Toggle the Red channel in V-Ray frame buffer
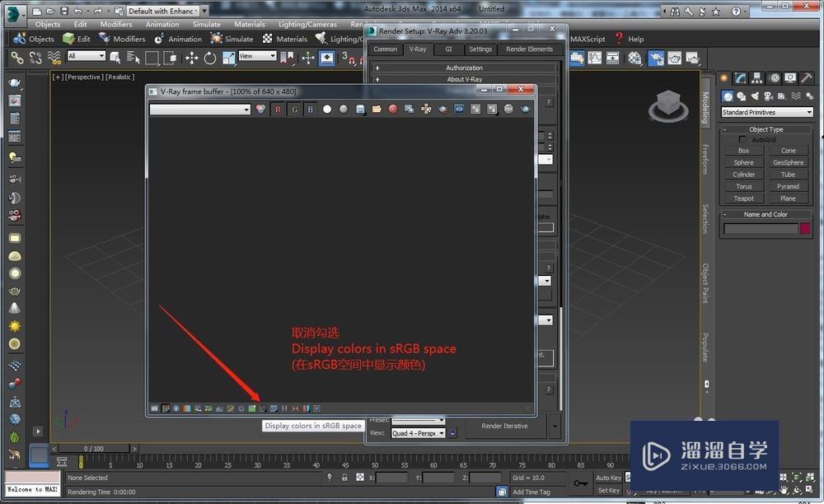This screenshot has width=824, height=504. click(x=278, y=110)
